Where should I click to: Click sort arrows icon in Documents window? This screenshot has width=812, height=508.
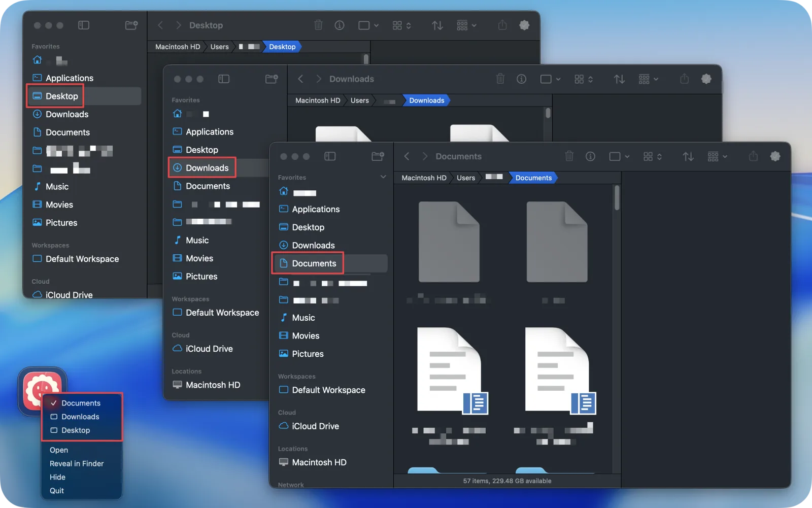688,157
